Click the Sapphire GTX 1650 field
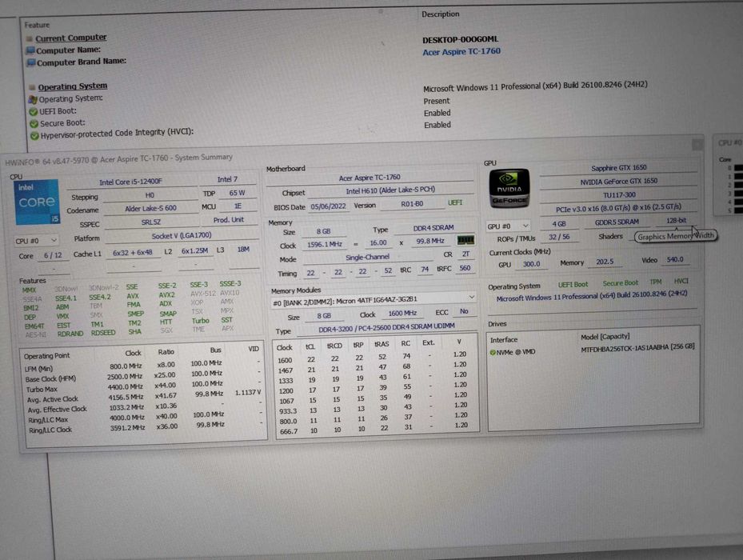 tap(618, 168)
